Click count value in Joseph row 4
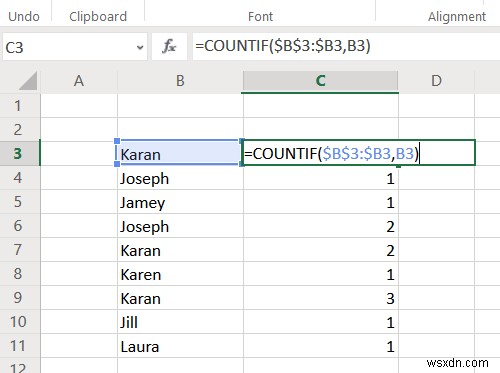 (321, 177)
